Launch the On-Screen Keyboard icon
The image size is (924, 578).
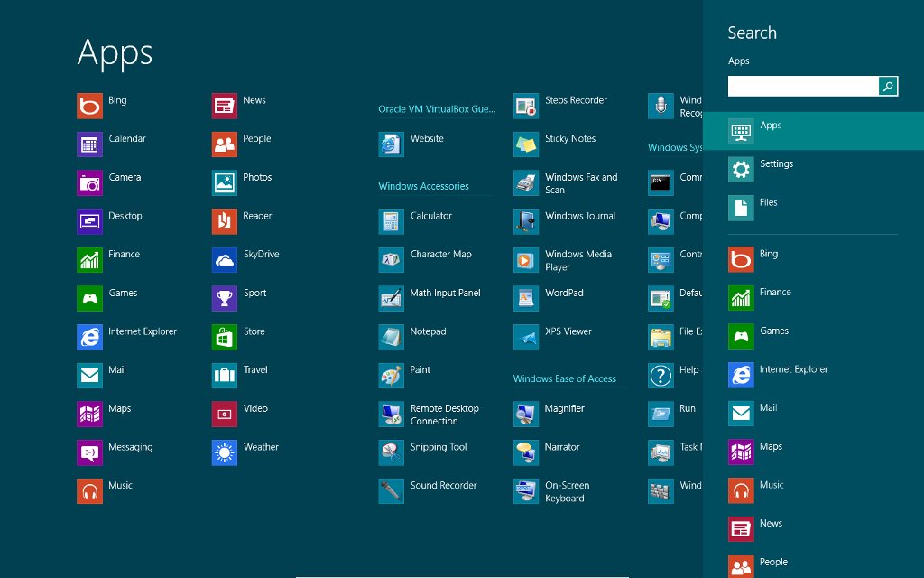coord(526,491)
